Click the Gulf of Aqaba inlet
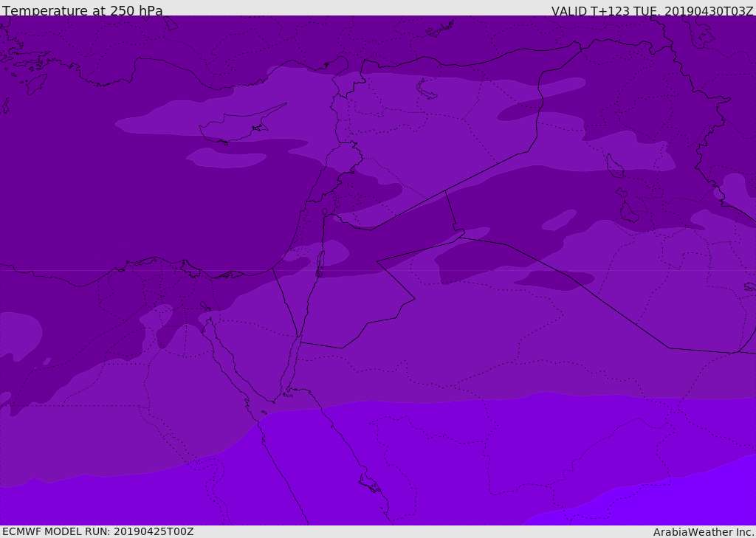 [289, 365]
